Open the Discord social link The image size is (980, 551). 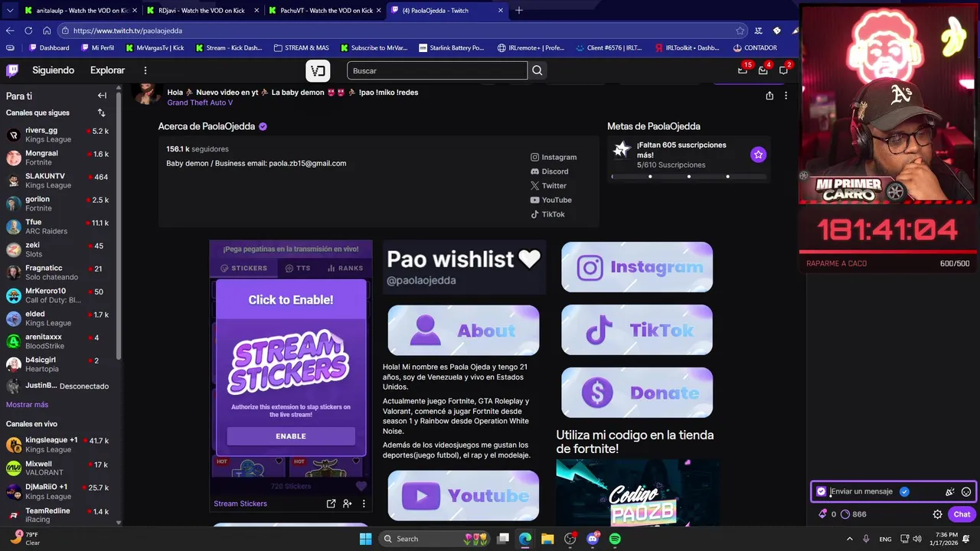[549, 171]
